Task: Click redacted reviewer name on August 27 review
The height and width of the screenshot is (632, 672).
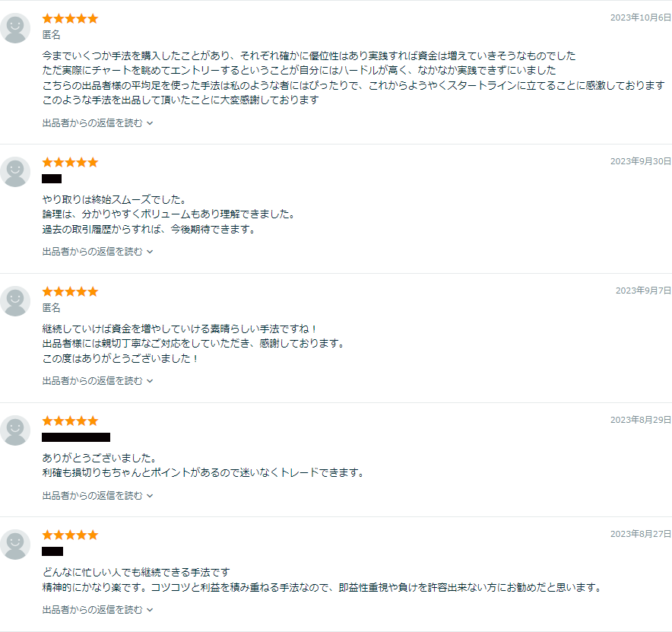Action: (52, 551)
